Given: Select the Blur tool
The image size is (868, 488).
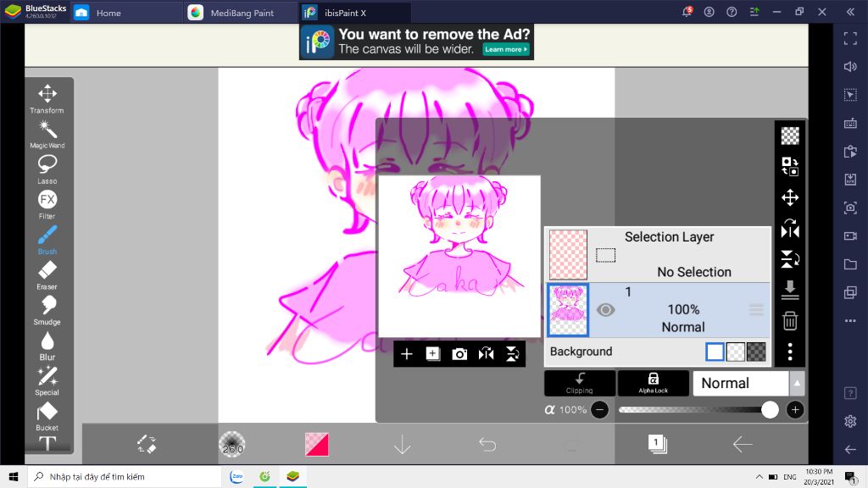Looking at the screenshot, I should coord(47,346).
